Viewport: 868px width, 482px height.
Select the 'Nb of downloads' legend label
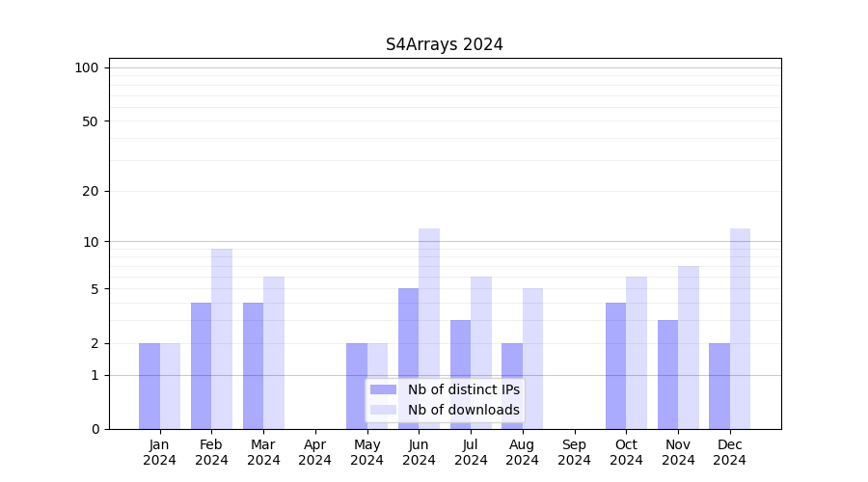click(x=463, y=410)
